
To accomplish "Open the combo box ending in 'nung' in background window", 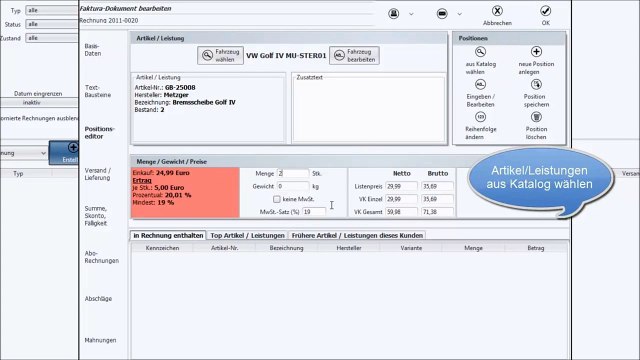I will [x=23, y=153].
